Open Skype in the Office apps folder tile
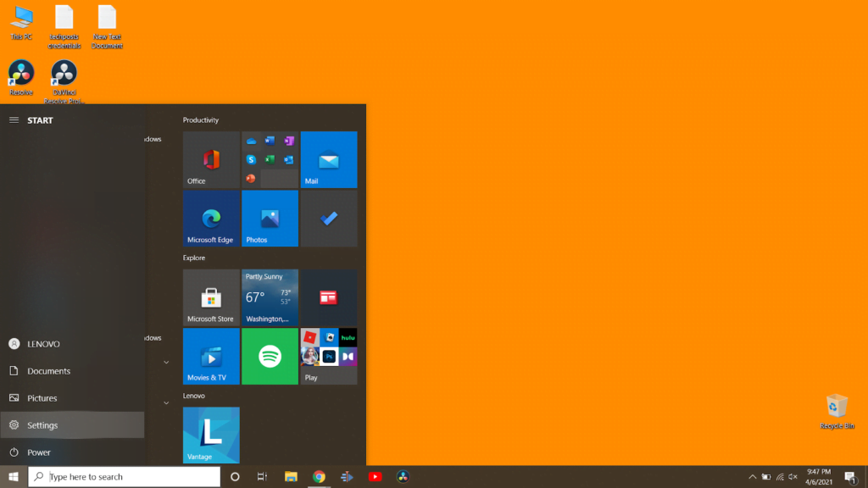 click(251, 160)
